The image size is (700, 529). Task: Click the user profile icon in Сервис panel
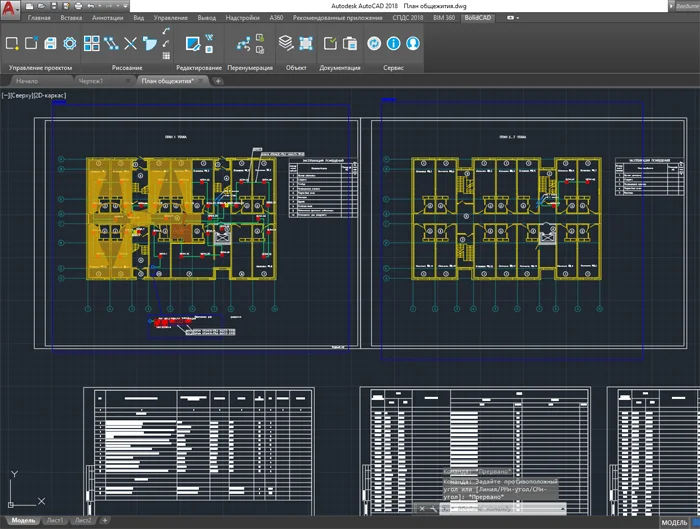pos(412,43)
